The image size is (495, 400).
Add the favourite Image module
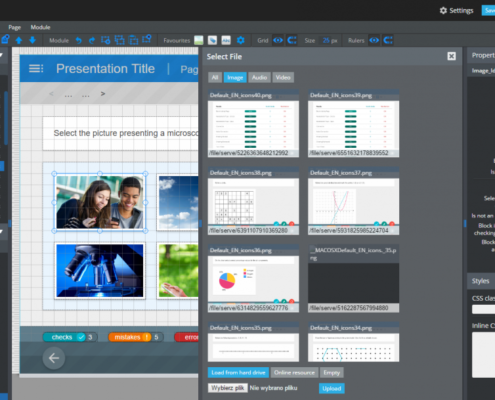point(199,40)
